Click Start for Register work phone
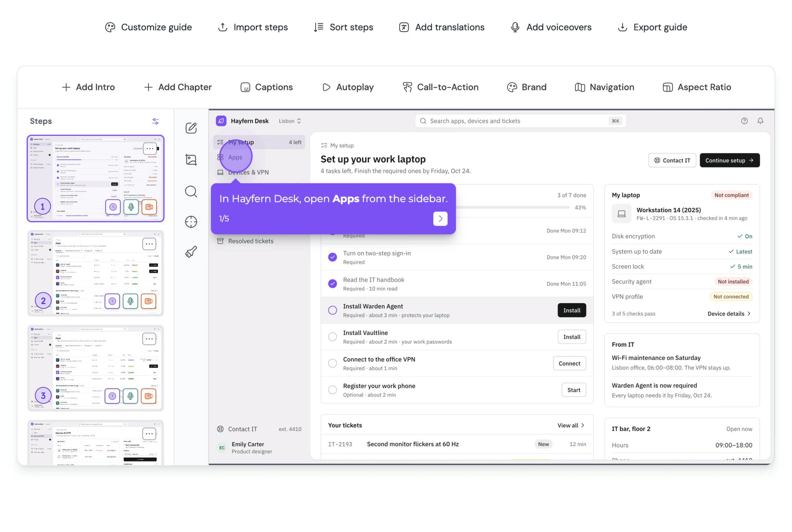 tap(574, 390)
